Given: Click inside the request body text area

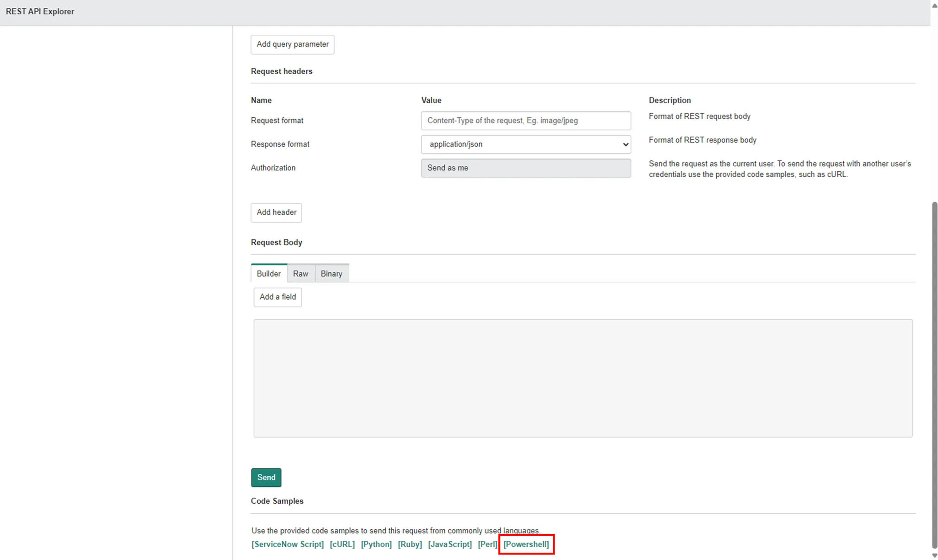Looking at the screenshot, I should tap(583, 378).
